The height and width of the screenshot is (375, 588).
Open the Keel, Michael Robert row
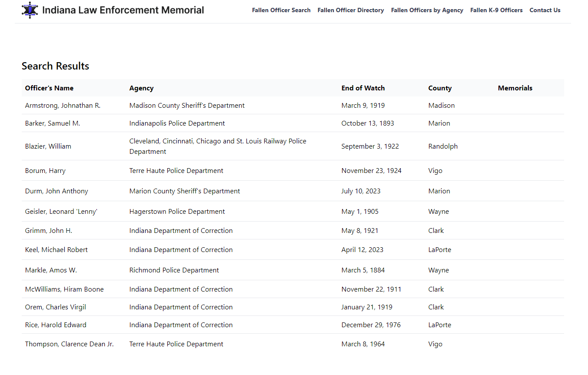56,250
